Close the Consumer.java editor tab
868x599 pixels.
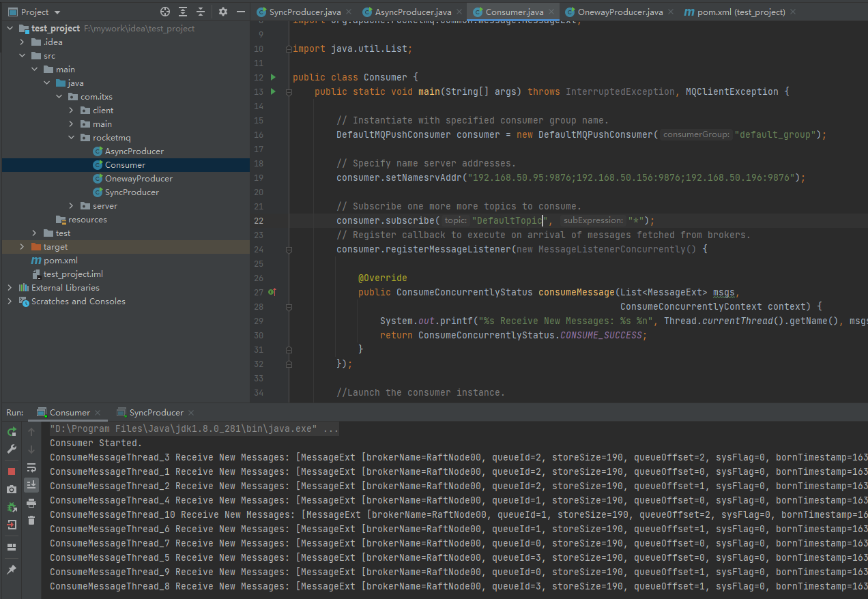[x=551, y=12]
